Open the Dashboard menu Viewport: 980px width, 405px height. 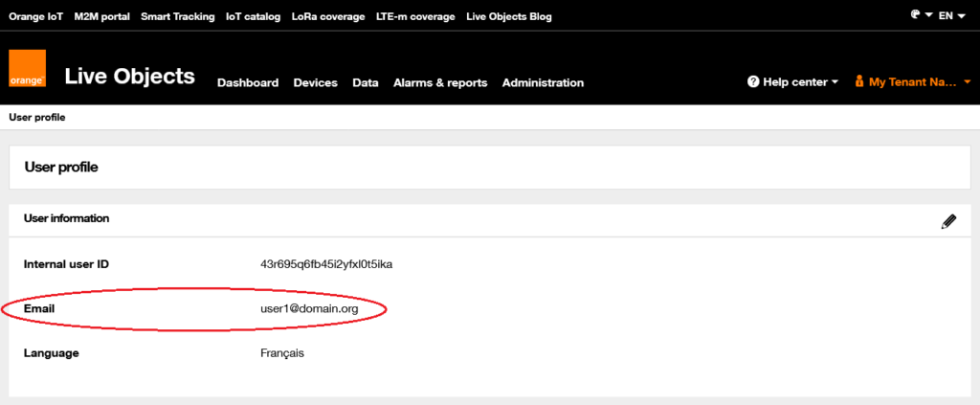coord(248,82)
